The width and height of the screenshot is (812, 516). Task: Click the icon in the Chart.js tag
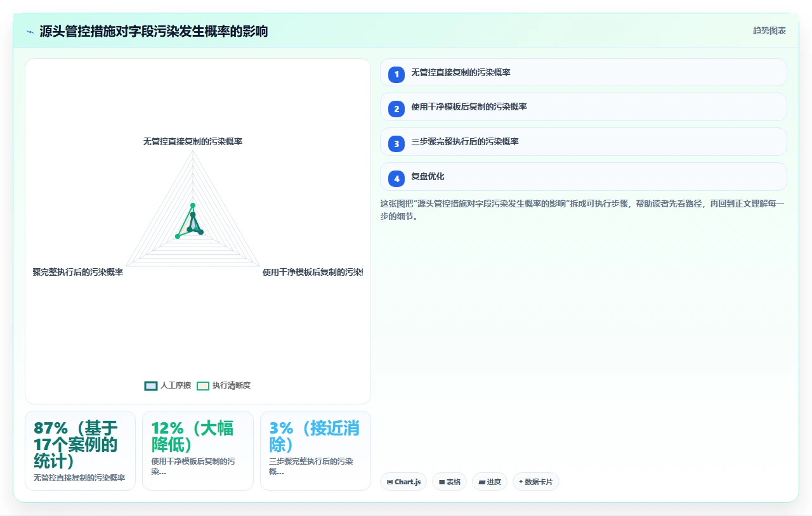tap(390, 482)
